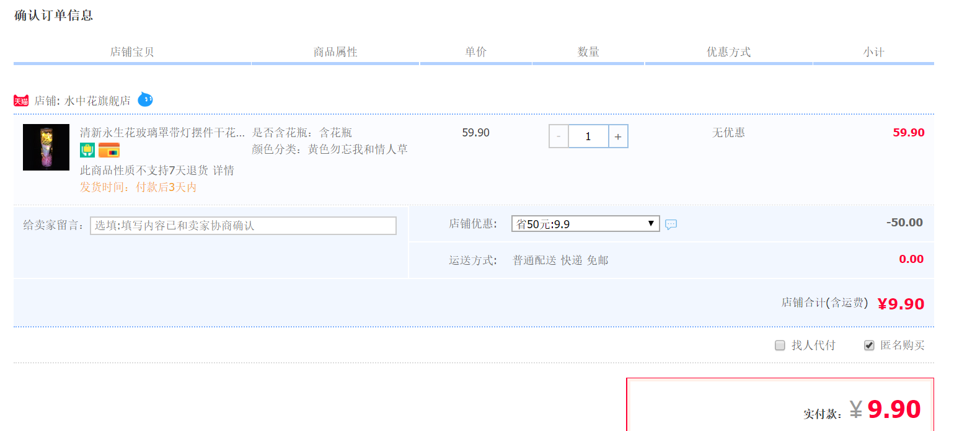Click the quantity input showing 1
Image resolution: width=980 pixels, height=431 pixels.
pyautogui.click(x=588, y=136)
